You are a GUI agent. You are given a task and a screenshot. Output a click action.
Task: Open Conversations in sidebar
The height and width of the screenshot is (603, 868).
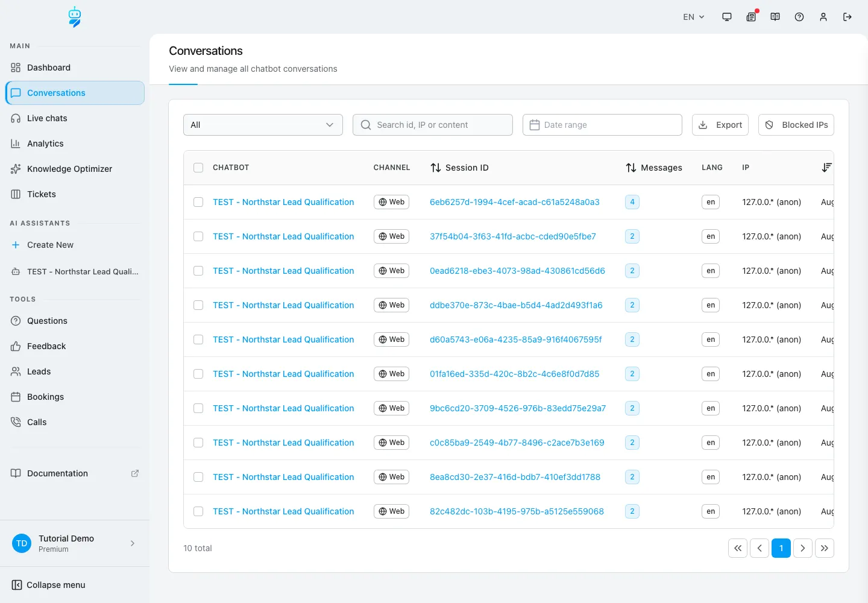pos(75,93)
